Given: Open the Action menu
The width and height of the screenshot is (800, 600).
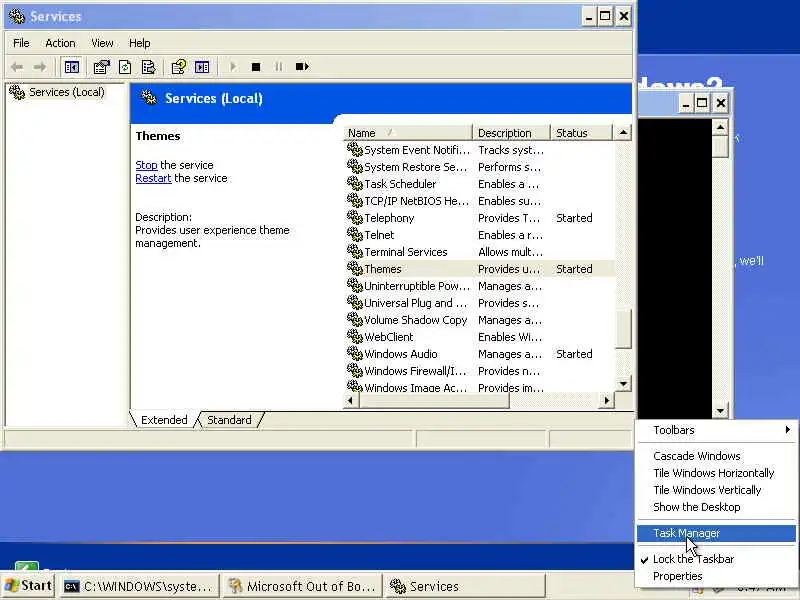Looking at the screenshot, I should click(60, 43).
